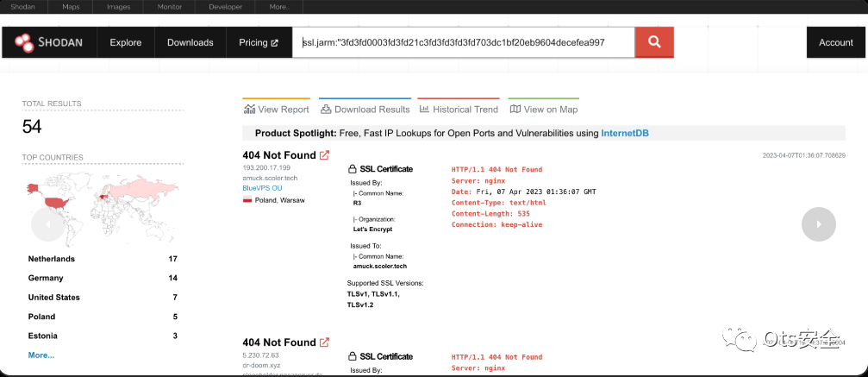The height and width of the screenshot is (377, 868).
Task: Filter results by United States
Action: click(103, 297)
